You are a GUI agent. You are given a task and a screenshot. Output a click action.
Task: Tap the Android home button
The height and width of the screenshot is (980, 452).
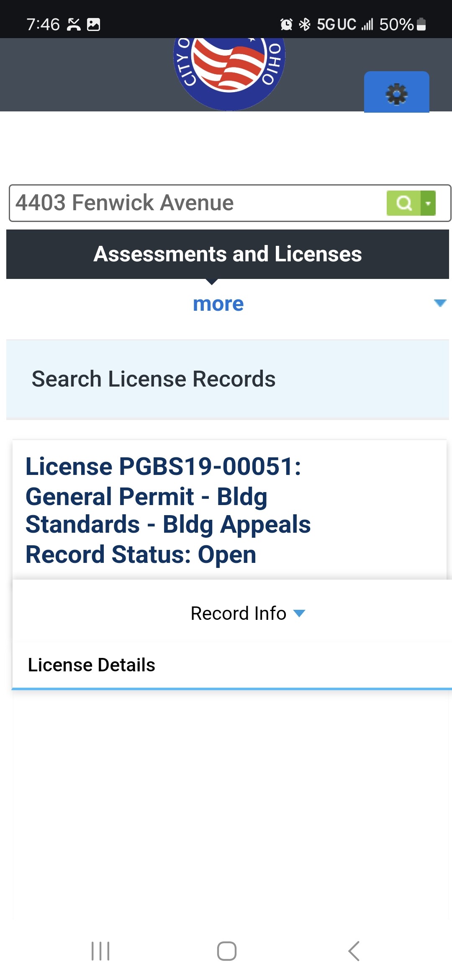tap(226, 951)
